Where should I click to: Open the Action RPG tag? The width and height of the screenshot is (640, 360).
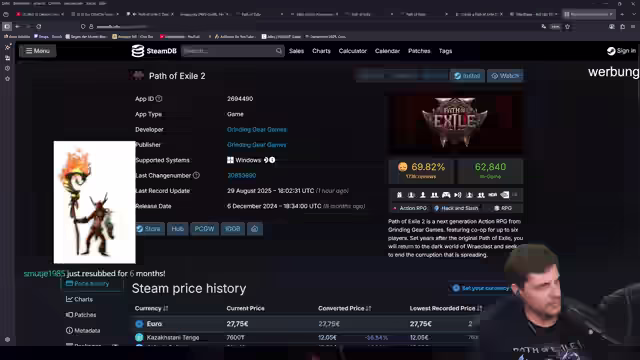[x=410, y=208]
